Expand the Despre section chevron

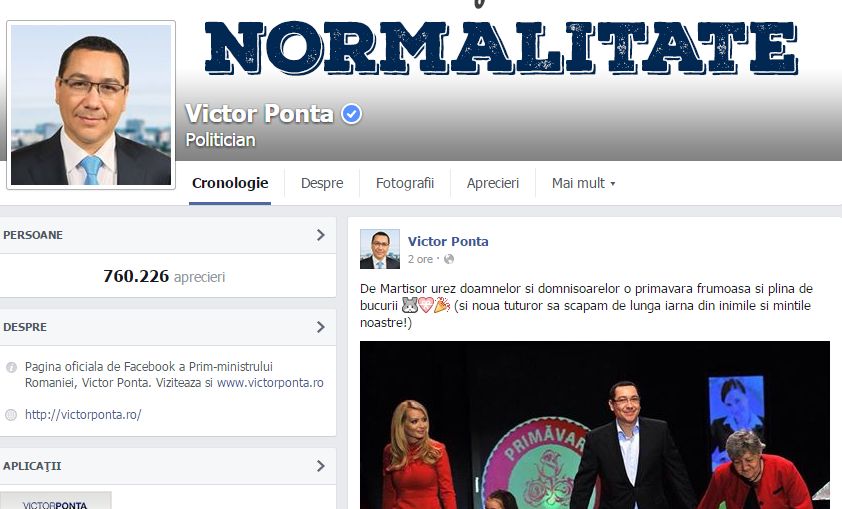(x=321, y=327)
